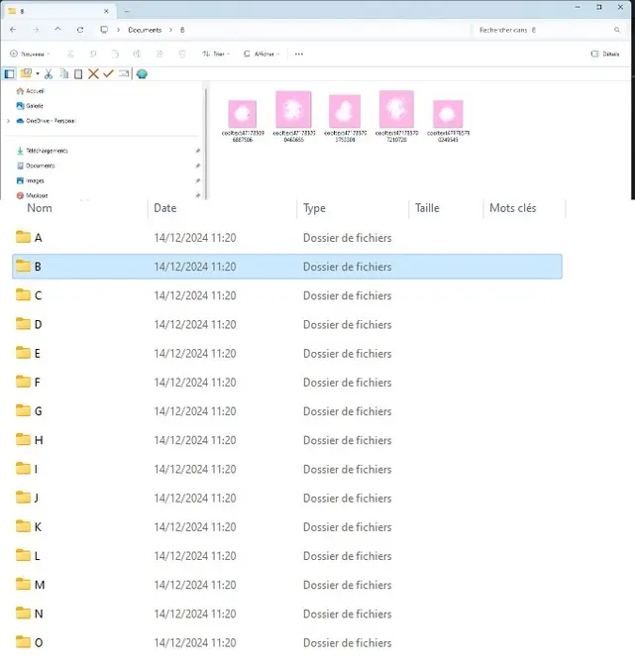Select thumbnail cooltext ending 7210728
635x672 pixels.
(x=397, y=116)
